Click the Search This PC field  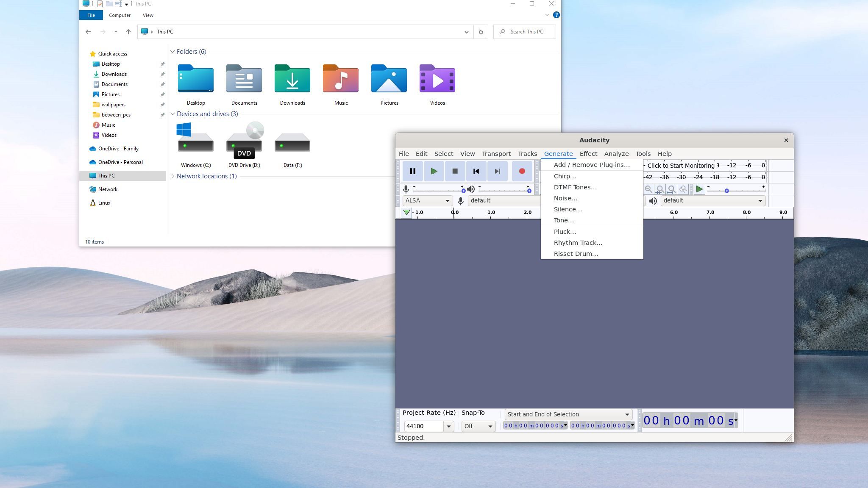[525, 32]
